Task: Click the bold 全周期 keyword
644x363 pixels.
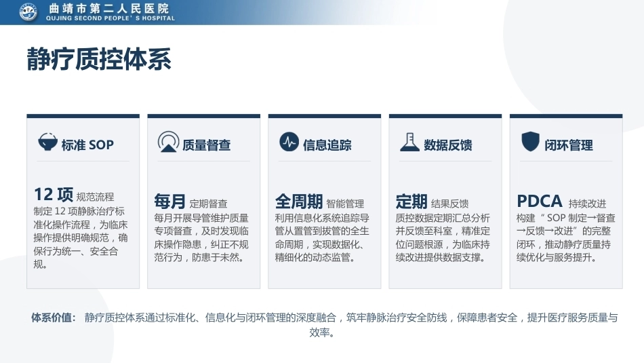Action: pos(298,202)
